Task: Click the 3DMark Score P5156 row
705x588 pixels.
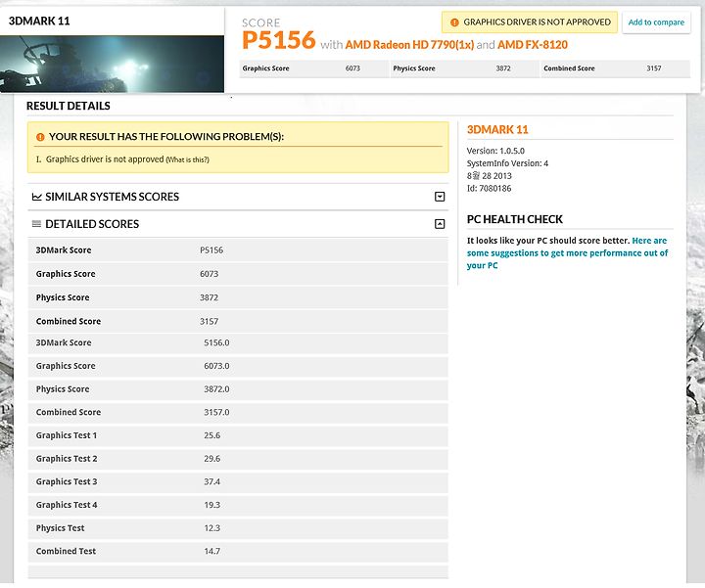Action: click(x=238, y=250)
